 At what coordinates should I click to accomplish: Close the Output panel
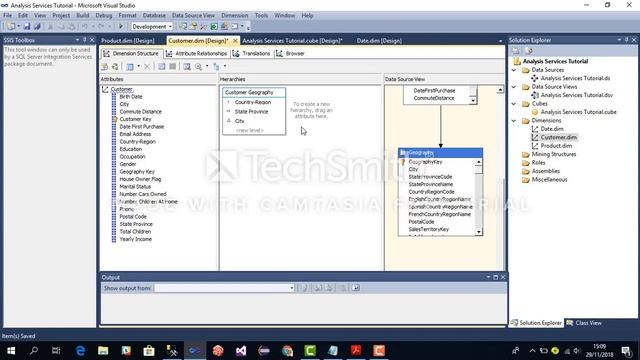pyautogui.click(x=503, y=277)
